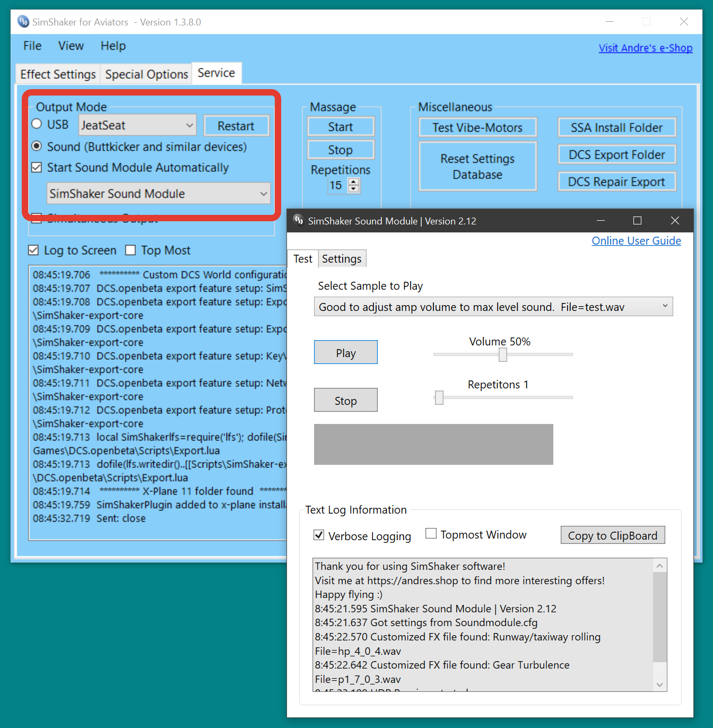Image resolution: width=713 pixels, height=728 pixels.
Task: Maximize the SimShaker Sound Module window
Action: click(637, 221)
